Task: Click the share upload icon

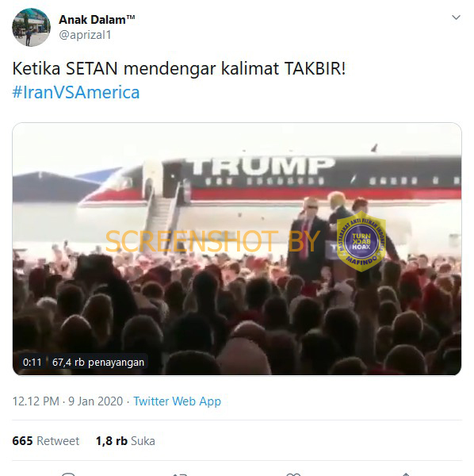Action: coord(406,474)
